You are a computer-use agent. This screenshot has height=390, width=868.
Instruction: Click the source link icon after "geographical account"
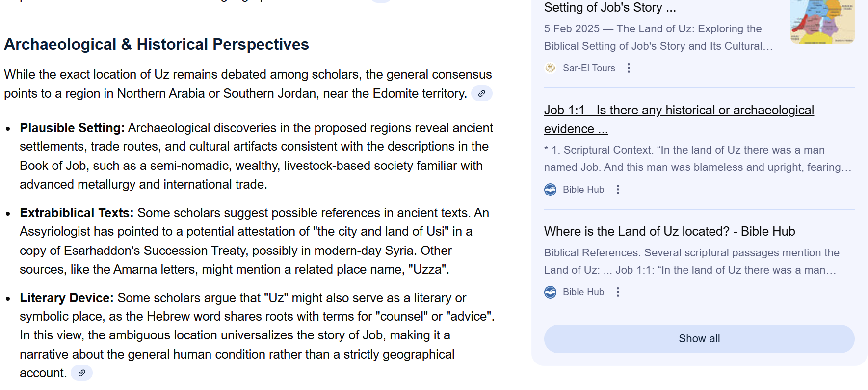pos(81,373)
